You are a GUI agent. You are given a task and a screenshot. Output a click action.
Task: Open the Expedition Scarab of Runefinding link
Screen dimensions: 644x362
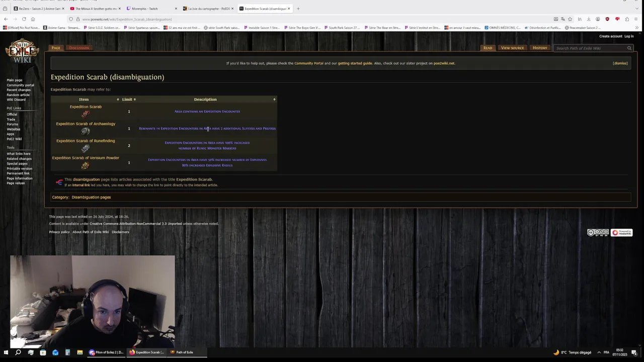pyautogui.click(x=86, y=141)
